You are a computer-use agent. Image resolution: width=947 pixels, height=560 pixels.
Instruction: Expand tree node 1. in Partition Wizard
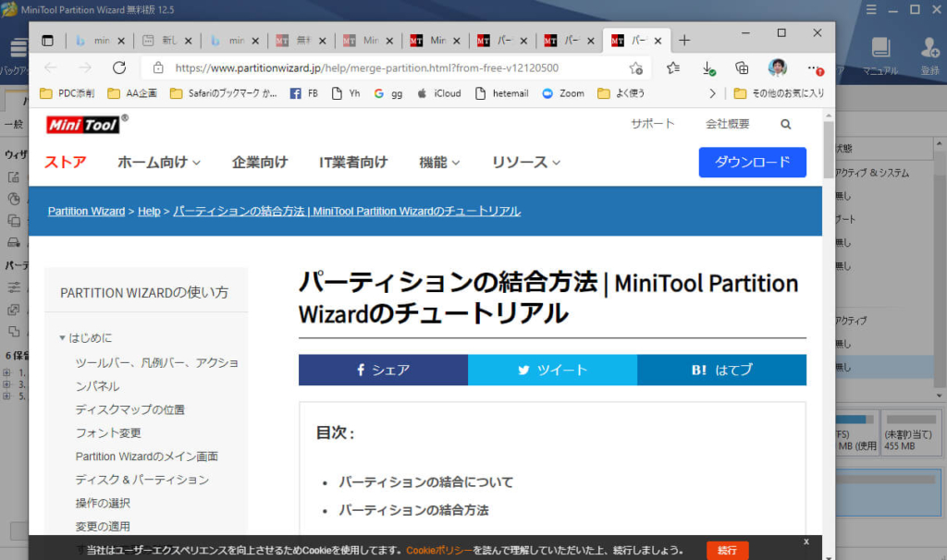(6, 372)
